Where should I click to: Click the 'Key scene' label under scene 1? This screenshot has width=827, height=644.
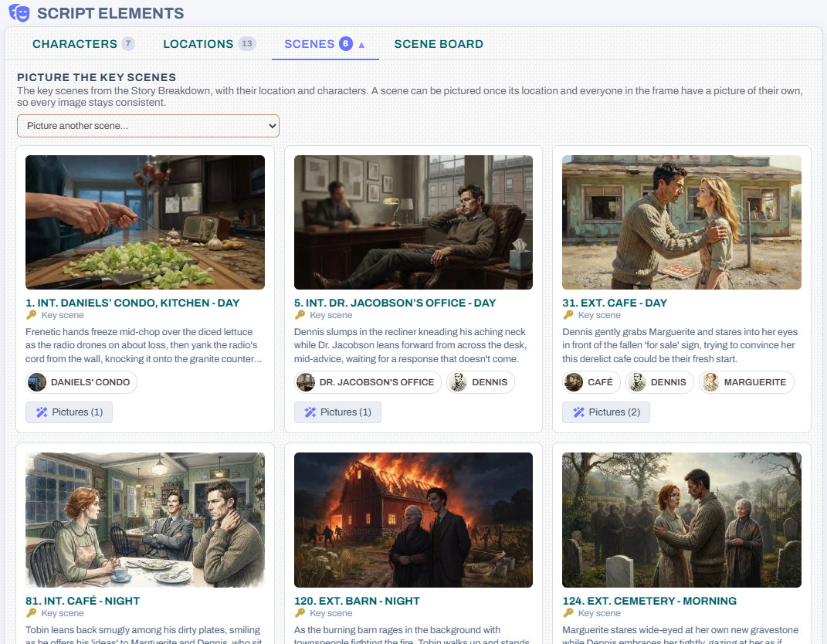pyautogui.click(x=63, y=315)
